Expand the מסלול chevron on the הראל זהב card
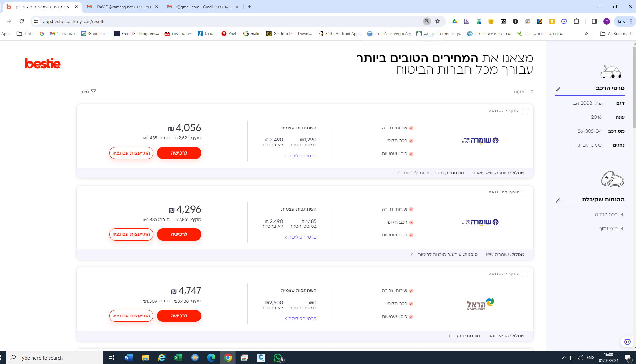 tap(449, 336)
